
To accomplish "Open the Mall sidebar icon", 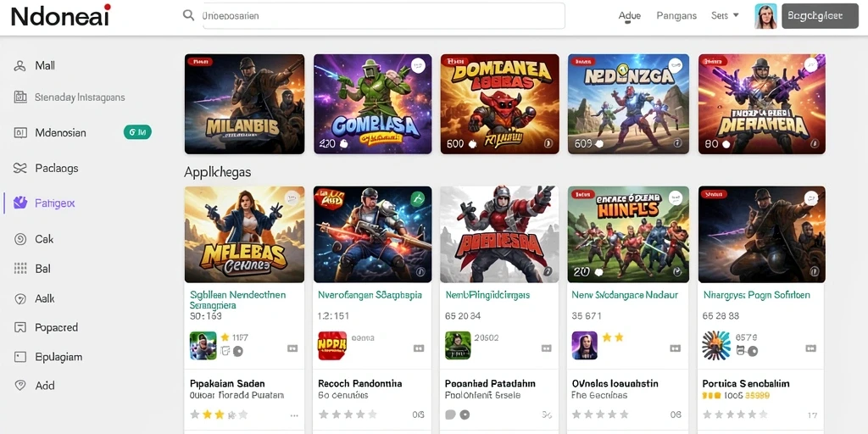I will click(20, 66).
